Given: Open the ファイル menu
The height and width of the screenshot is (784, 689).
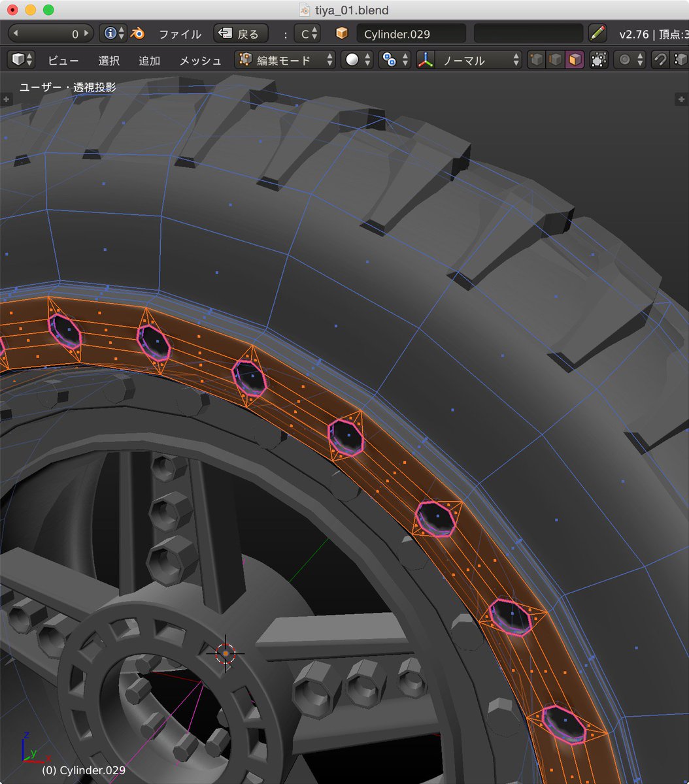Looking at the screenshot, I should 180,34.
